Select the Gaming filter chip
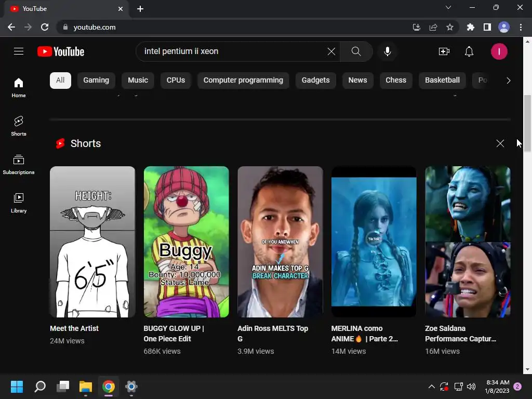The height and width of the screenshot is (399, 532). (96, 81)
